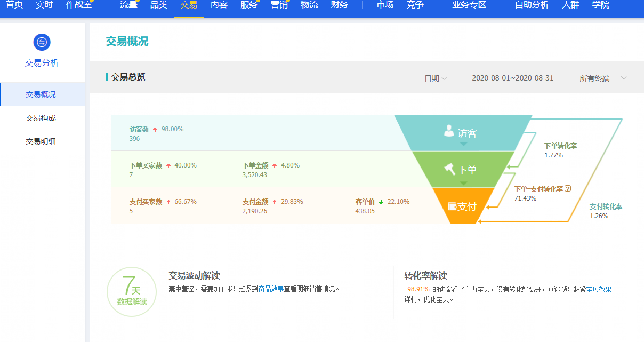Open the 作战室 tab
Image resolution: width=644 pixels, height=342 pixels.
coord(79,5)
